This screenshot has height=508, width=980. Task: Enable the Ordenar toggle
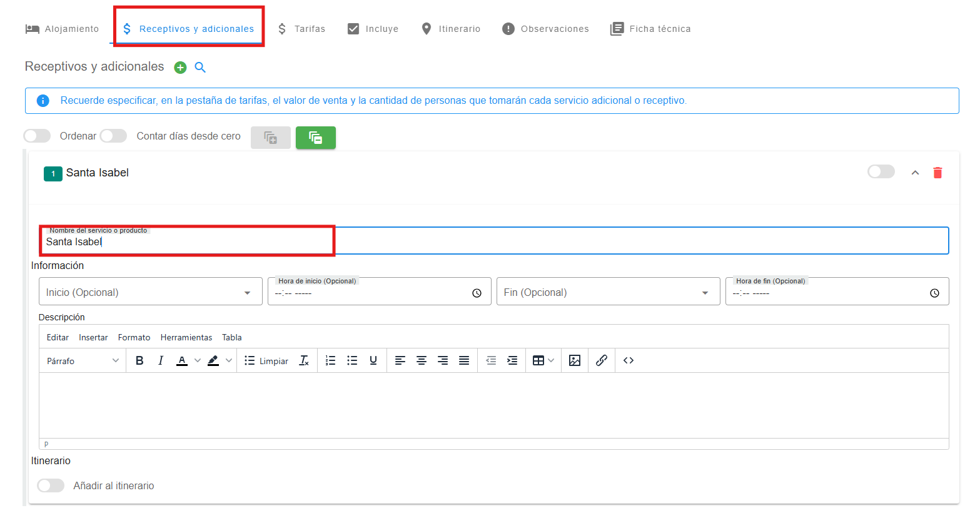pos(37,136)
